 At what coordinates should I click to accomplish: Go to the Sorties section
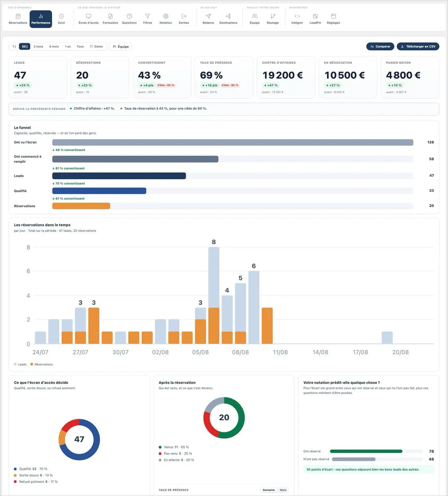184,19
